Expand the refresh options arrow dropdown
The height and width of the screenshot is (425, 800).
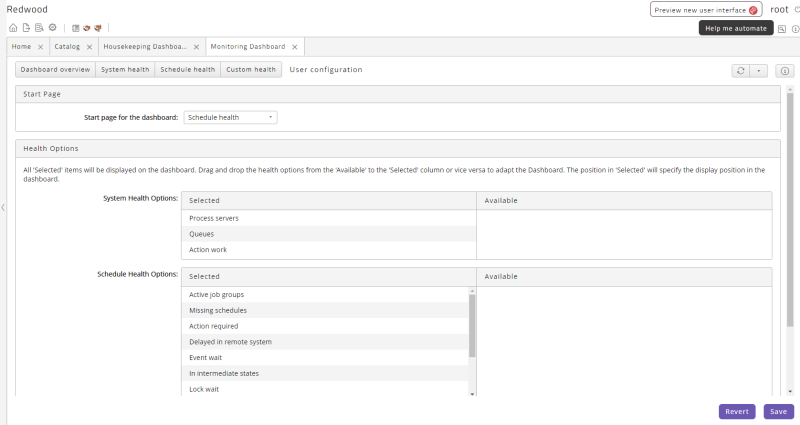(758, 71)
